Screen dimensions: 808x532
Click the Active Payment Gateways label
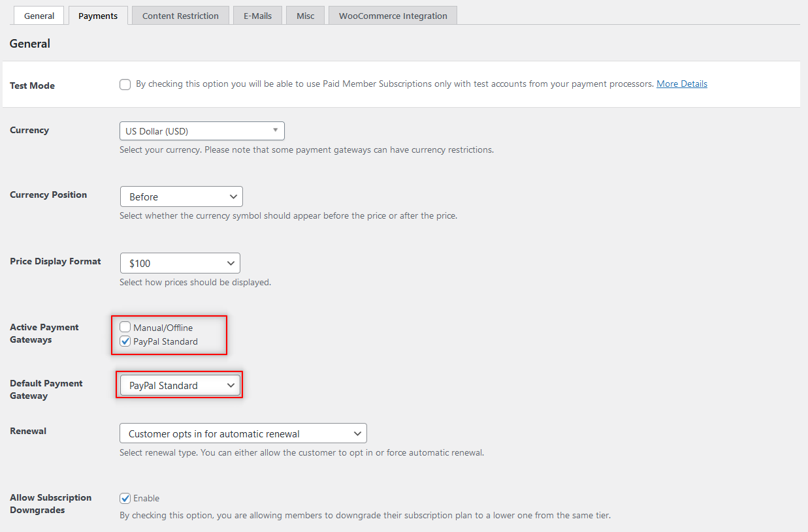[x=44, y=333]
